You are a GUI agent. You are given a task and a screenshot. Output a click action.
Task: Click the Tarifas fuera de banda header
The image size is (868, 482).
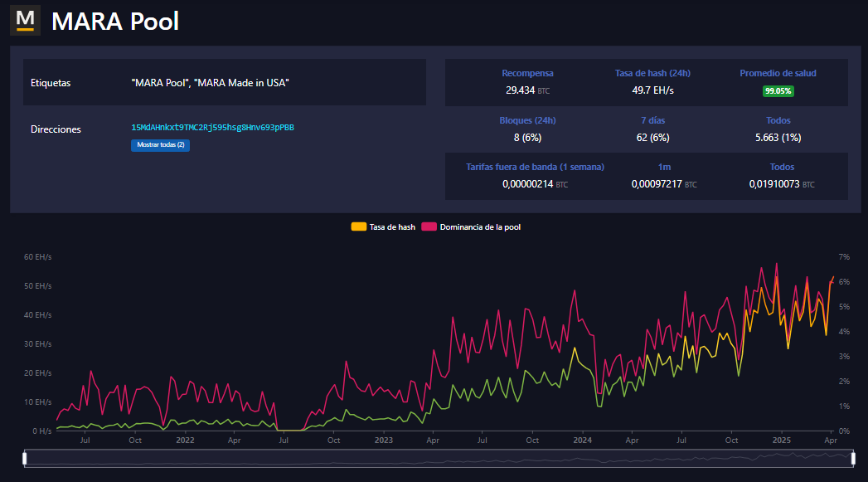coord(535,167)
